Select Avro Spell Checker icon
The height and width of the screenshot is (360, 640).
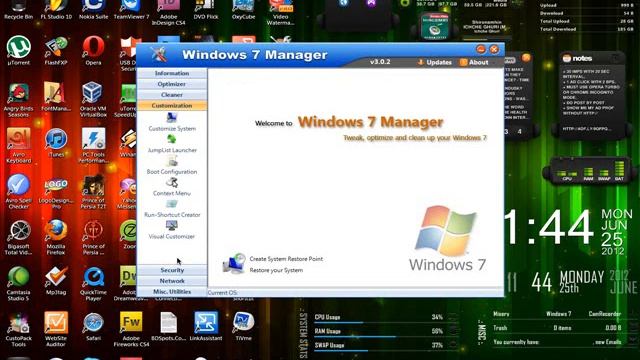pos(18,191)
